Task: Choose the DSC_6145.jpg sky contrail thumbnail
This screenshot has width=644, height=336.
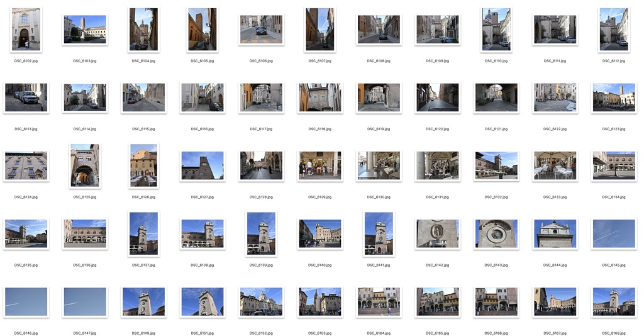Action: coord(614,233)
